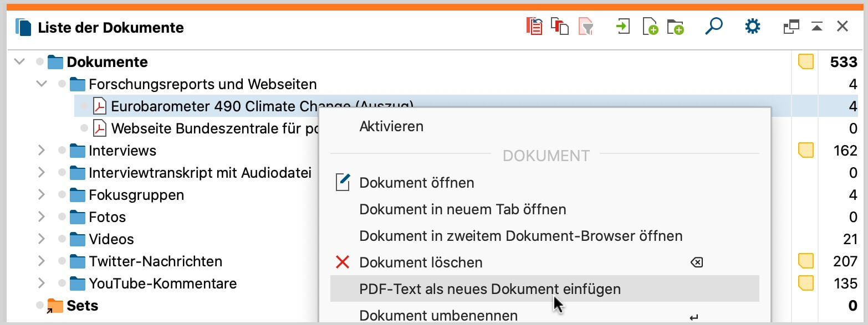
Task: Toggle activation dot for Interviews folder
Action: point(62,151)
